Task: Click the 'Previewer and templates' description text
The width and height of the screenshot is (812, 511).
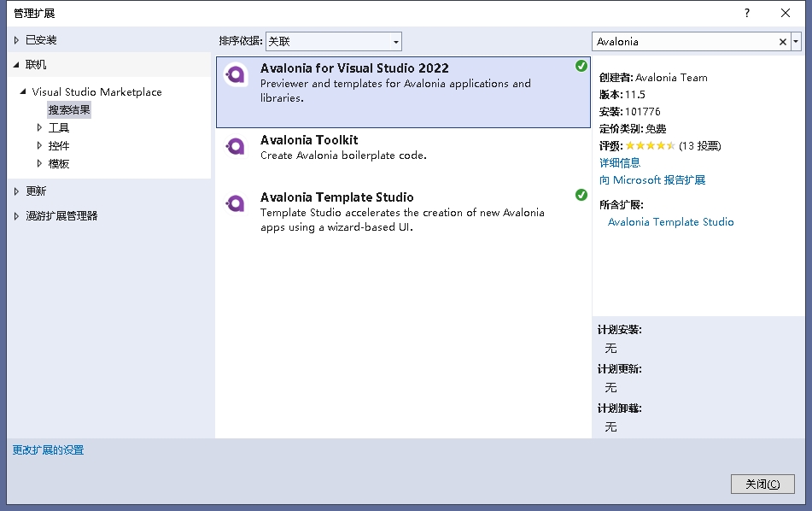Action: pyautogui.click(x=395, y=91)
